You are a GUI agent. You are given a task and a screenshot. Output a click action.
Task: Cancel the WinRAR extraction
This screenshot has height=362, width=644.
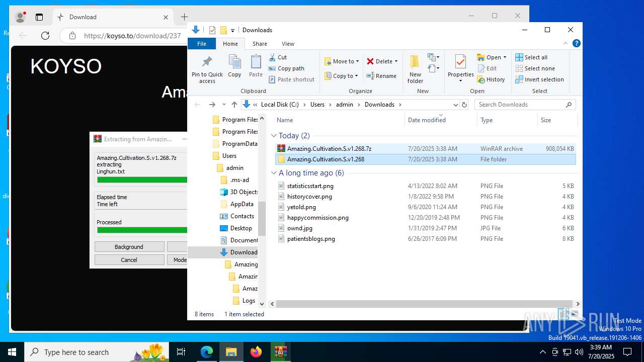point(129,260)
